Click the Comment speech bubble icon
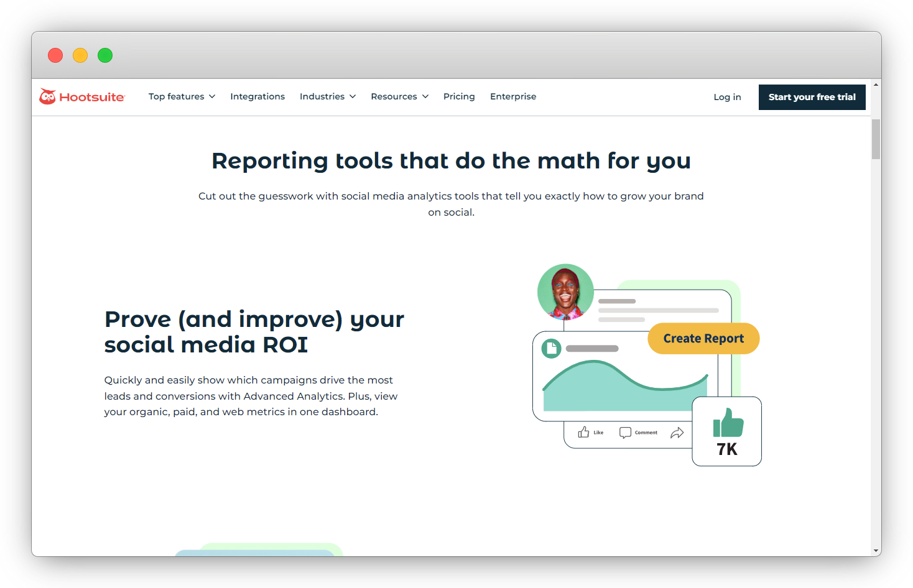Viewport: 913px width, 588px height. (624, 432)
